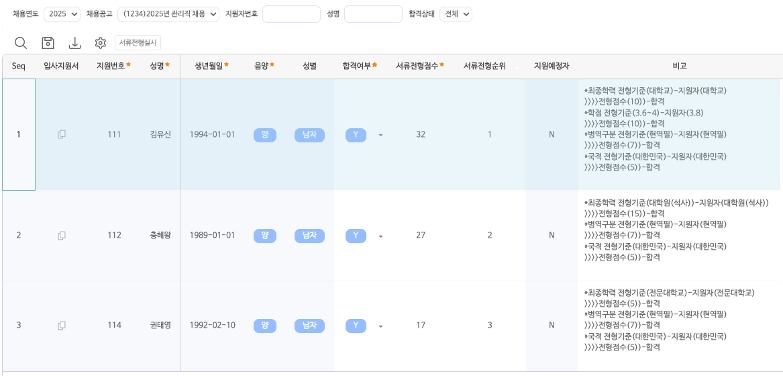783x376 pixels.
Task: Click application number 112
Action: pos(114,235)
